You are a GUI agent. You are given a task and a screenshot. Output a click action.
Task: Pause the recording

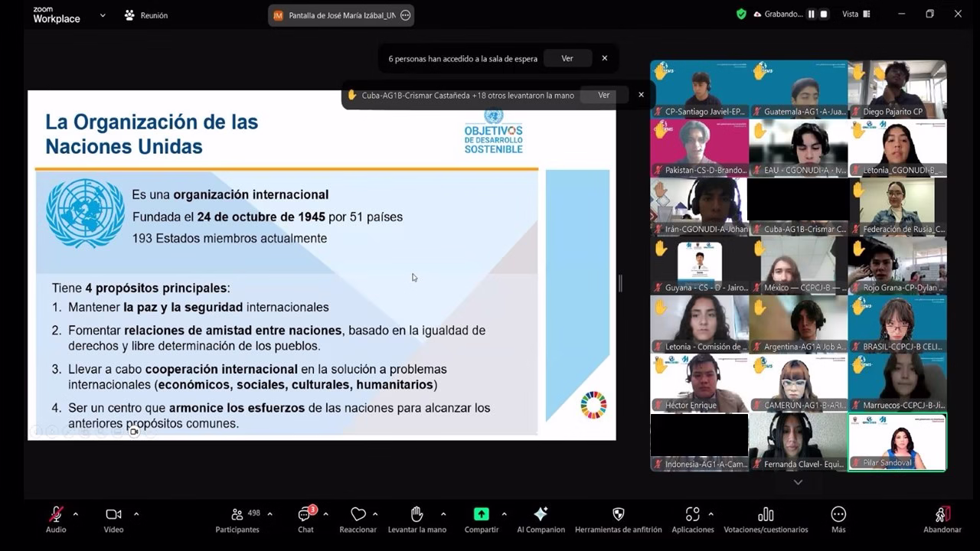pos(811,14)
